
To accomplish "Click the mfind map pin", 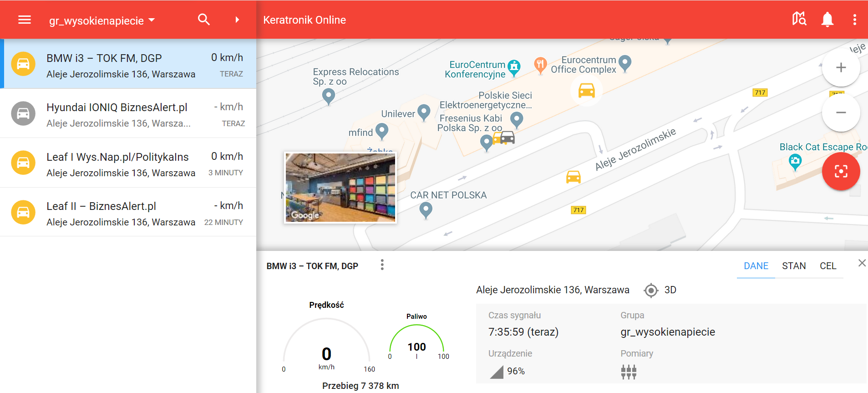I will (x=382, y=131).
